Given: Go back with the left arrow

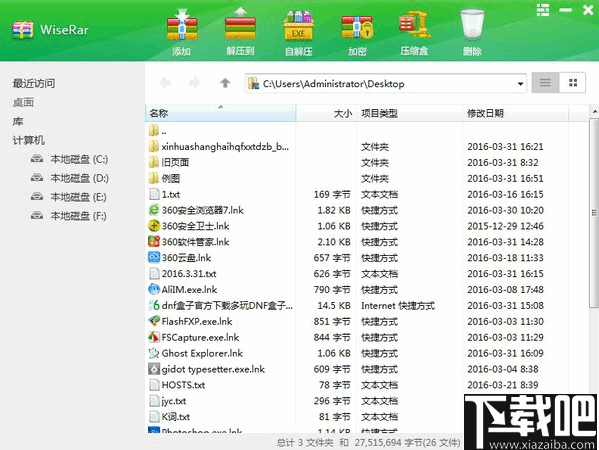Looking at the screenshot, I should click(x=165, y=83).
